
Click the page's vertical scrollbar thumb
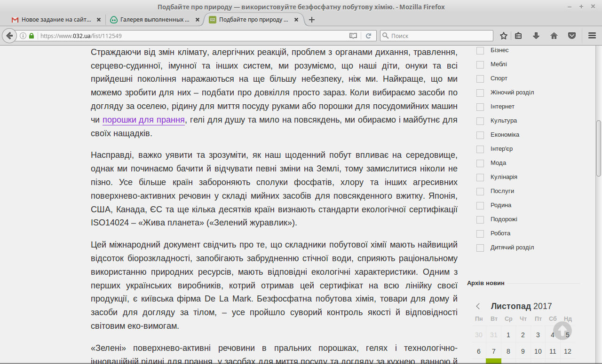point(599,148)
